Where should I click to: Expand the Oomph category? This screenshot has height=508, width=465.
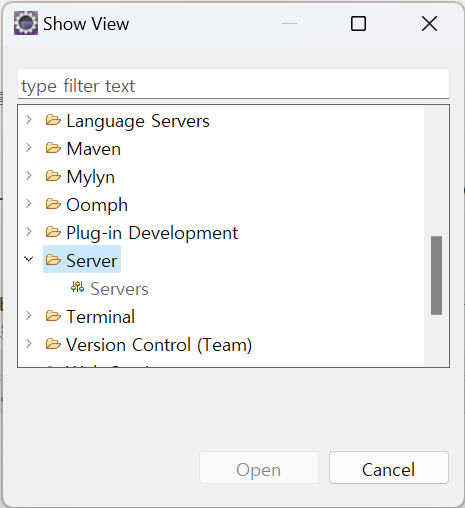pyautogui.click(x=29, y=204)
